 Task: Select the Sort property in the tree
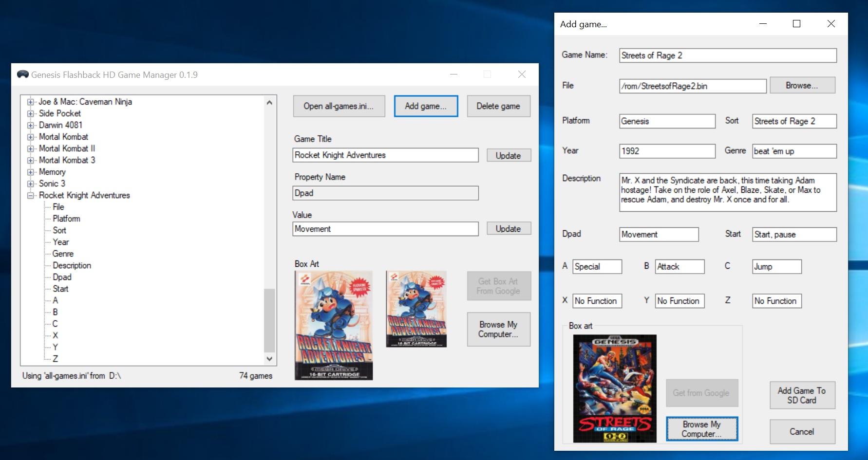click(x=59, y=230)
